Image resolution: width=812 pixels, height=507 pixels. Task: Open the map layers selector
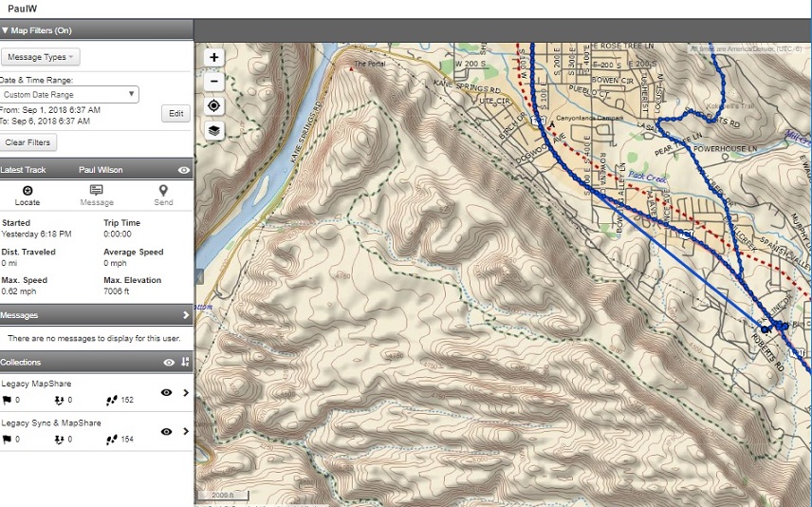pos(214,130)
